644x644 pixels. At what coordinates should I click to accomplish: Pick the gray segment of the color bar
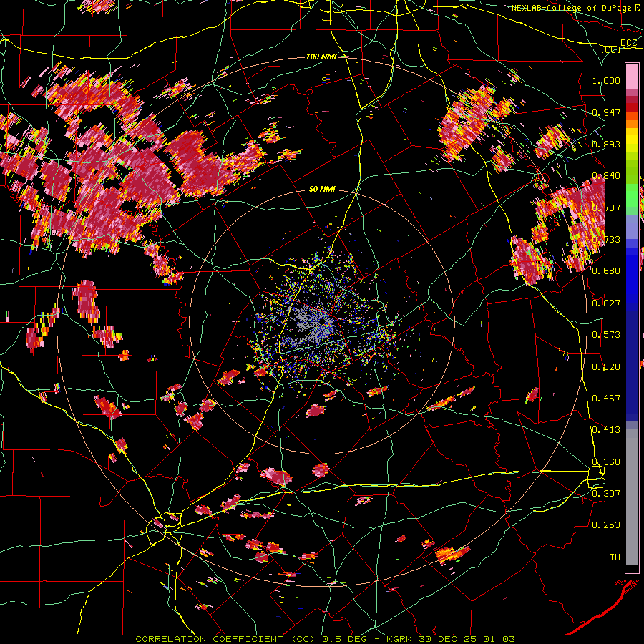tap(632, 497)
